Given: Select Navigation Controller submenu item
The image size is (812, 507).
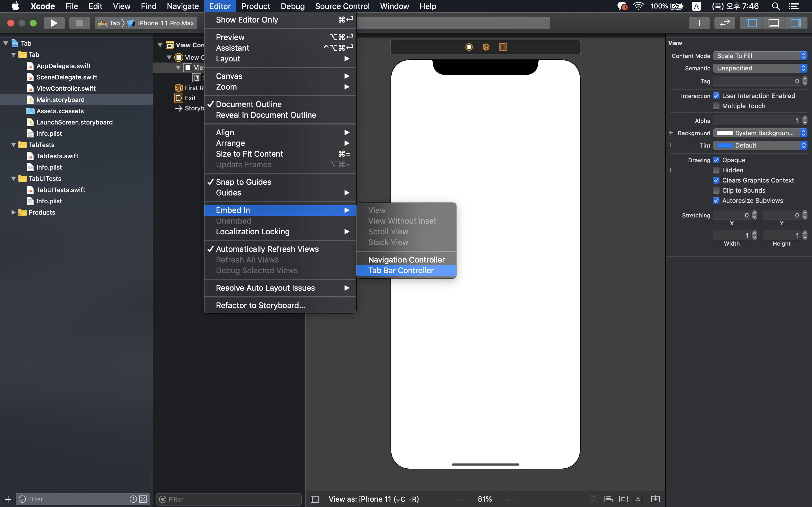Looking at the screenshot, I should click(x=406, y=260).
